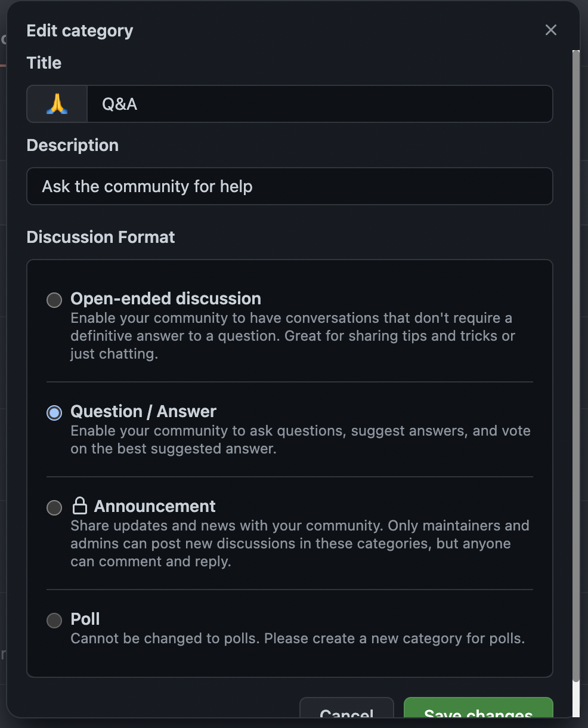Viewport: 588px width, 728px height.
Task: Click the Cancel button
Action: point(346,713)
